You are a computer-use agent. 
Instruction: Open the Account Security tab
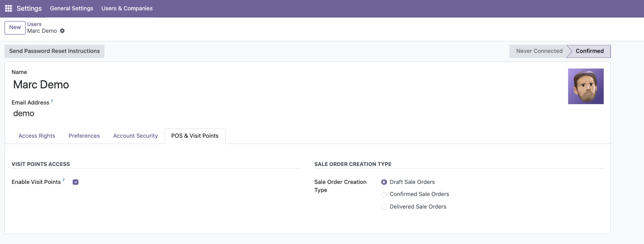[135, 136]
